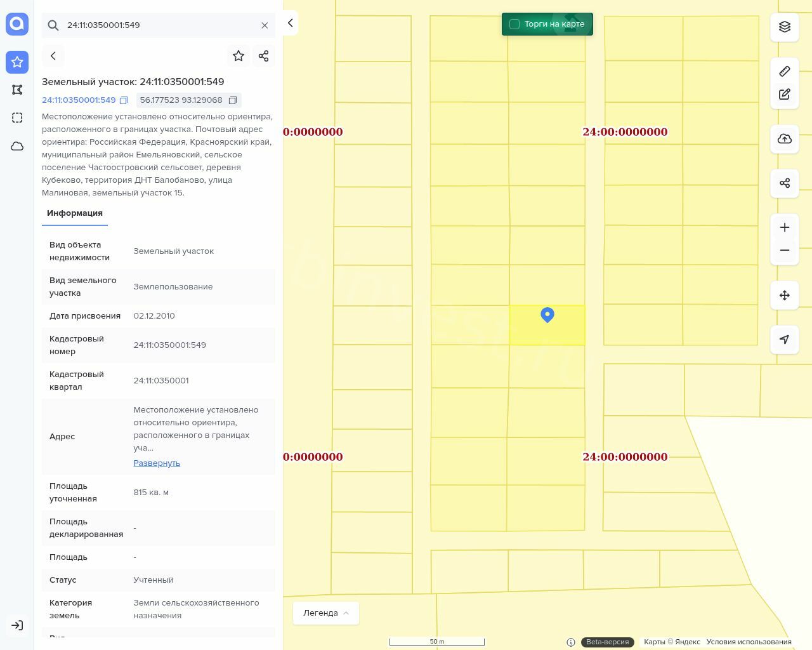Screen dimensions: 812x650
Task: Open favorites in left sidebar
Action: click(17, 62)
